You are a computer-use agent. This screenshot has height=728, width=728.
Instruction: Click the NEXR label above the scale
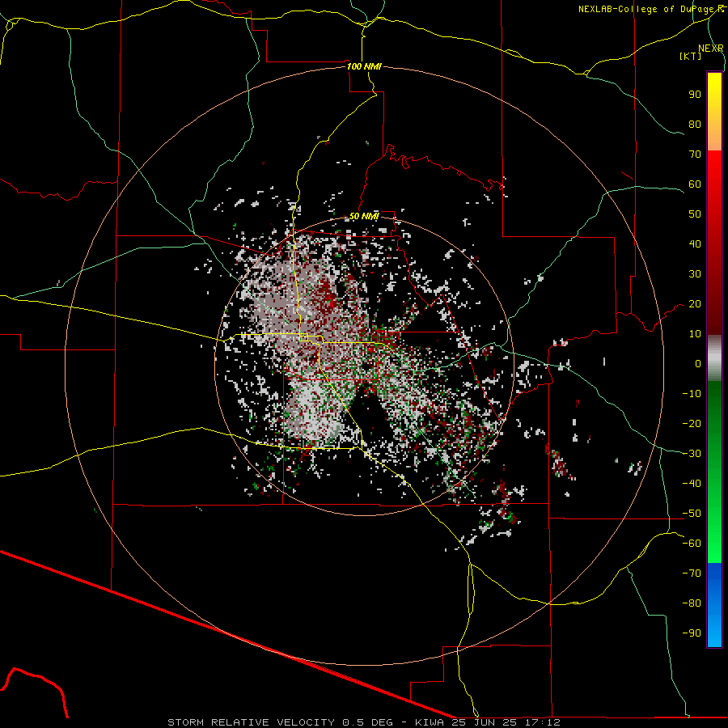click(x=710, y=49)
